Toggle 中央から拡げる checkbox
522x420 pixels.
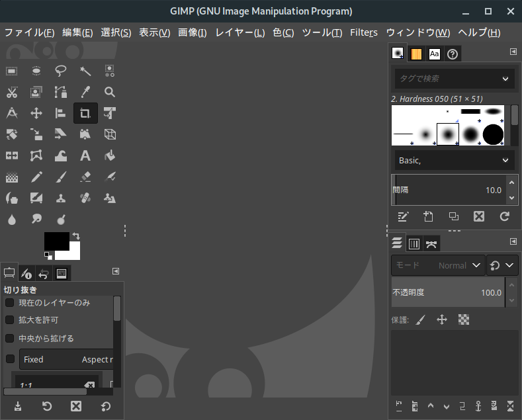[10, 338]
